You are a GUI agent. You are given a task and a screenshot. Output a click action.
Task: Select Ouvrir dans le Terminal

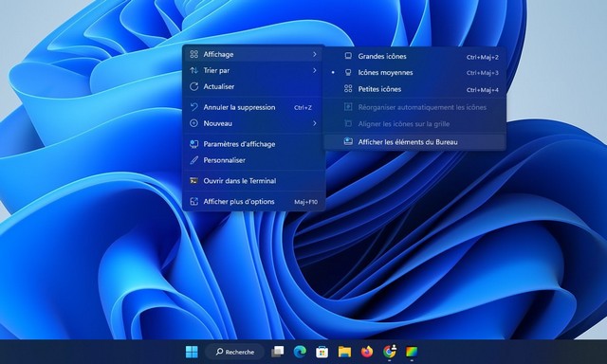click(253, 181)
